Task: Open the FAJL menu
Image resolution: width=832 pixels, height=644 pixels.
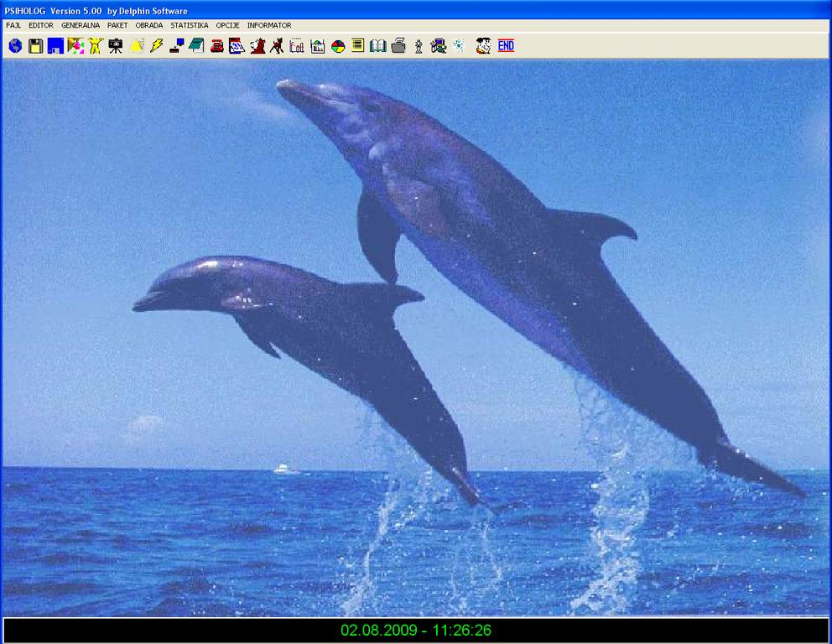Action: point(13,25)
